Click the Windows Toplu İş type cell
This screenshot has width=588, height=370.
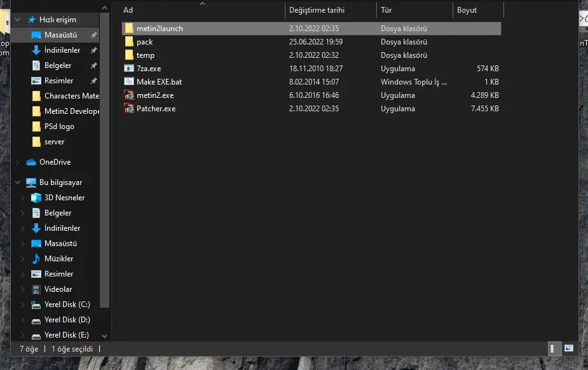[414, 82]
